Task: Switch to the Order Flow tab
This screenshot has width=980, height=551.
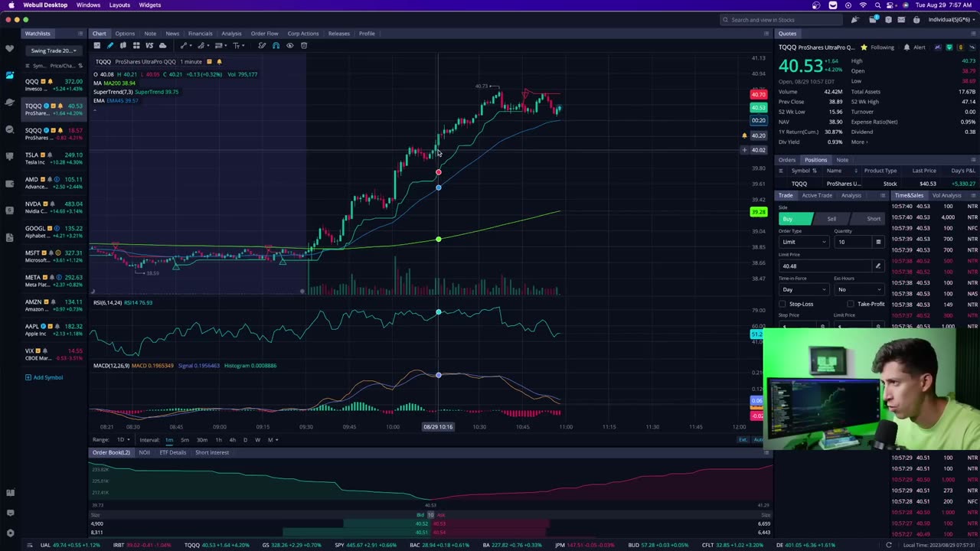Action: [x=264, y=34]
